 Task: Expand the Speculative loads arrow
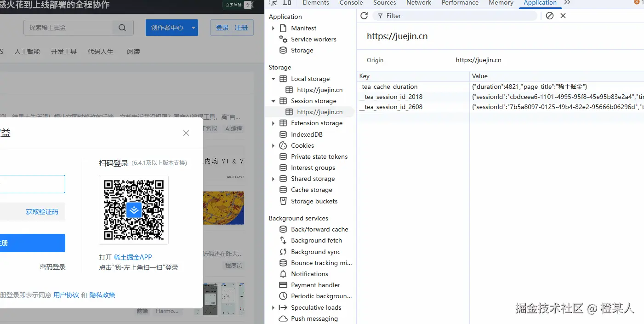pos(274,307)
